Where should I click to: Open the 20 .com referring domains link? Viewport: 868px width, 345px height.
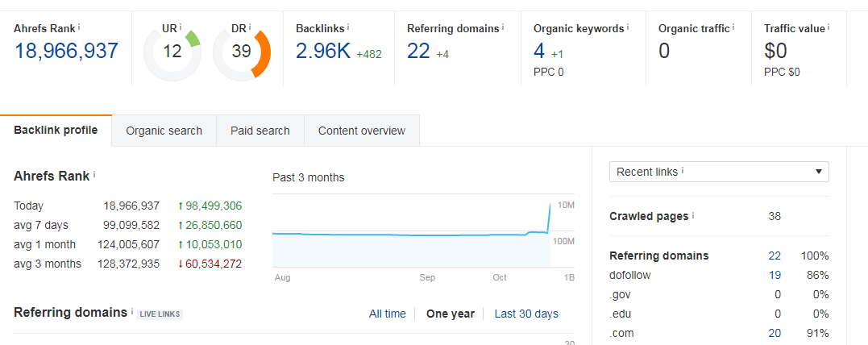(775, 334)
